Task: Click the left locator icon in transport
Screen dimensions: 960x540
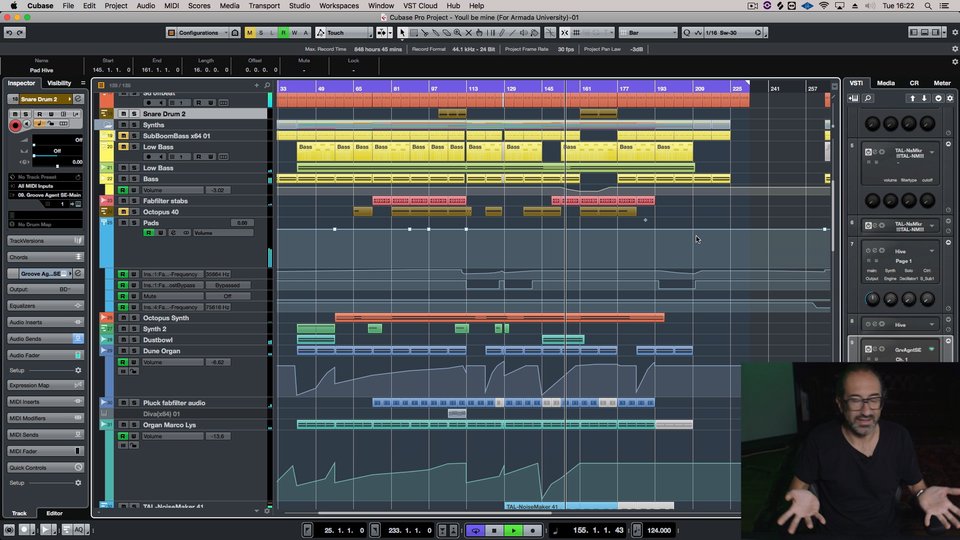Action: [x=307, y=530]
